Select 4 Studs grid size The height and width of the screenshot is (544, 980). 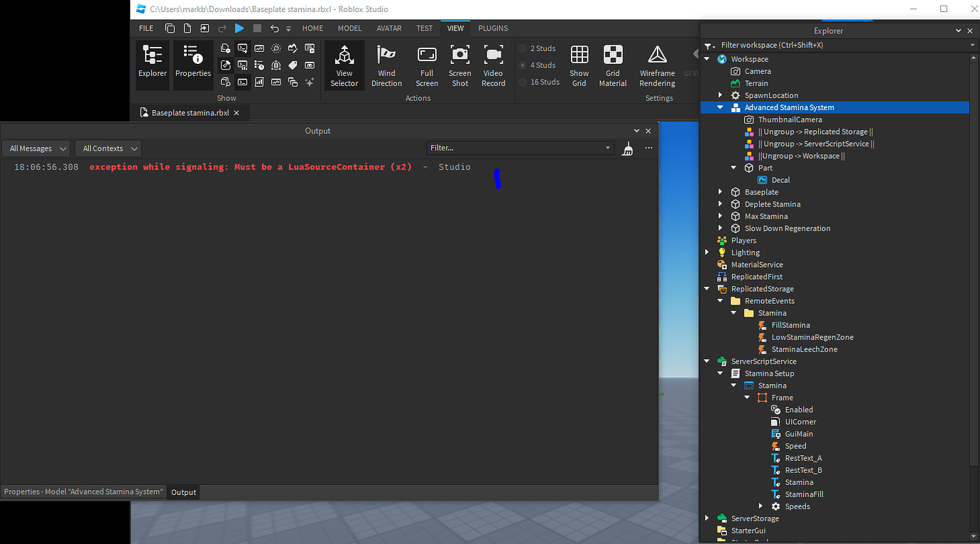(x=538, y=65)
